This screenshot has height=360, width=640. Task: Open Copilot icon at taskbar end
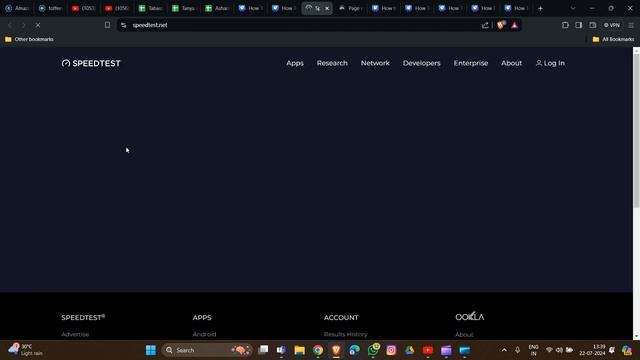[627, 350]
